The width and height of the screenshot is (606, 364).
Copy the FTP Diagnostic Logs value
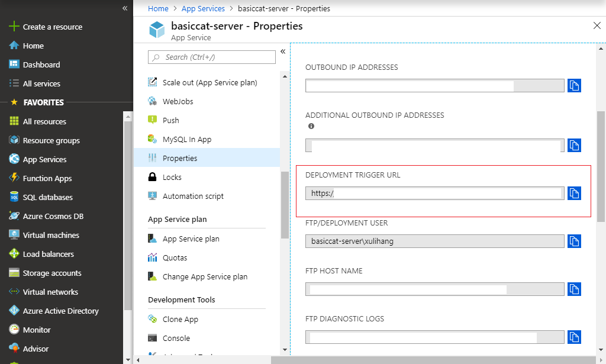(574, 337)
